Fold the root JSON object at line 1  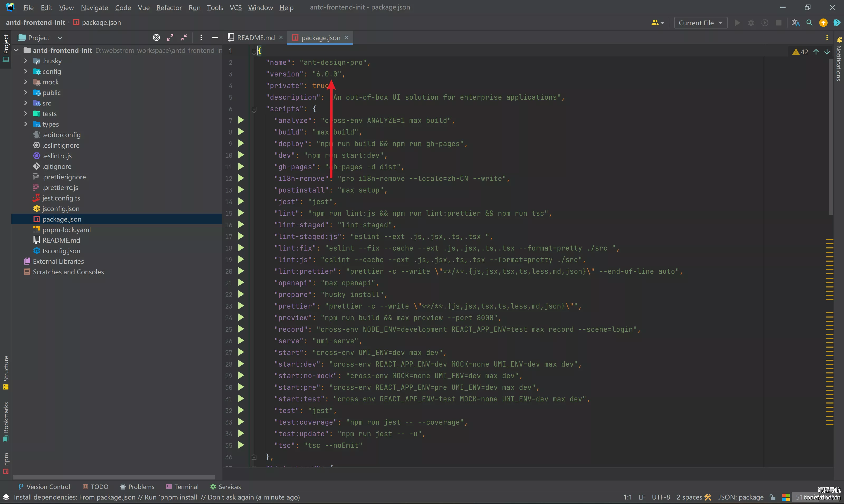pos(254,51)
